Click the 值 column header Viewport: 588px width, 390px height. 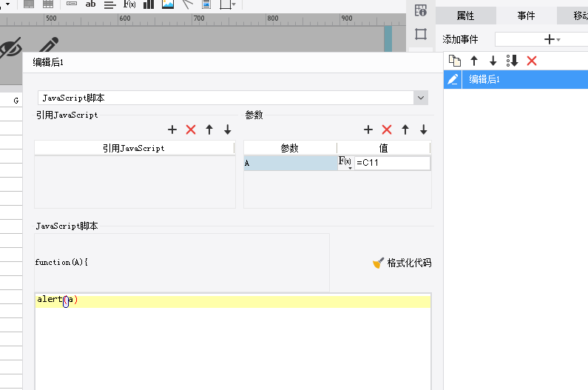(x=384, y=148)
